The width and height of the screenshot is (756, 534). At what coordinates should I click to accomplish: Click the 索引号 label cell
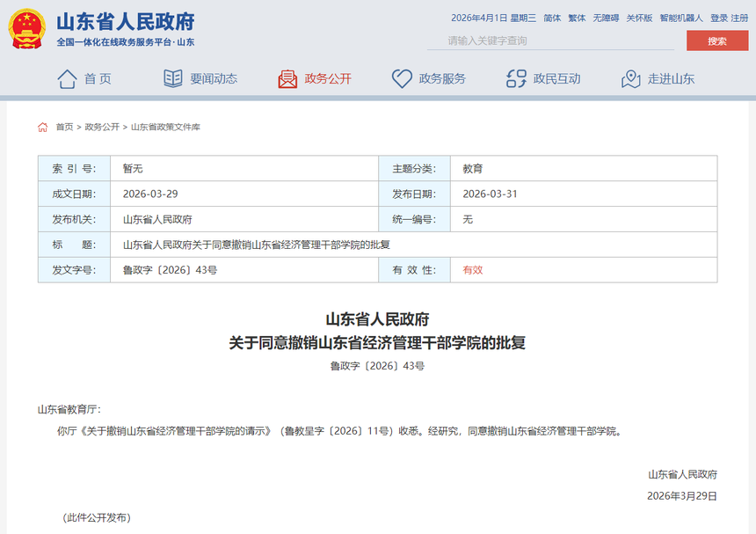tap(74, 168)
